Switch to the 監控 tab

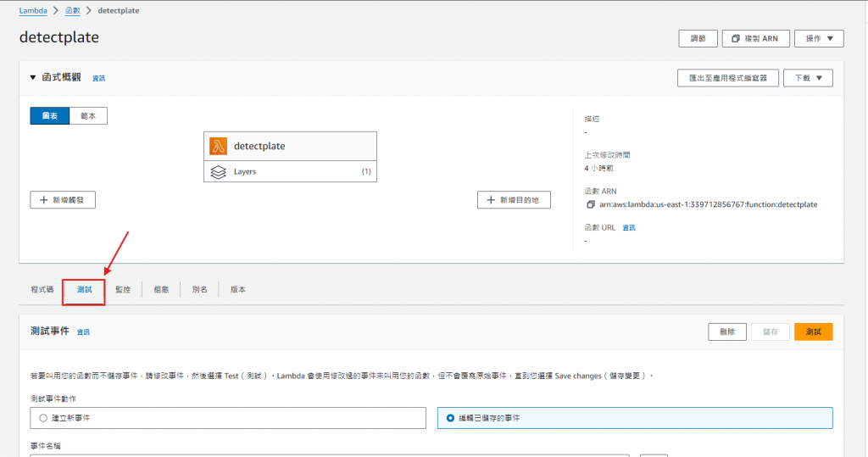[x=123, y=290]
